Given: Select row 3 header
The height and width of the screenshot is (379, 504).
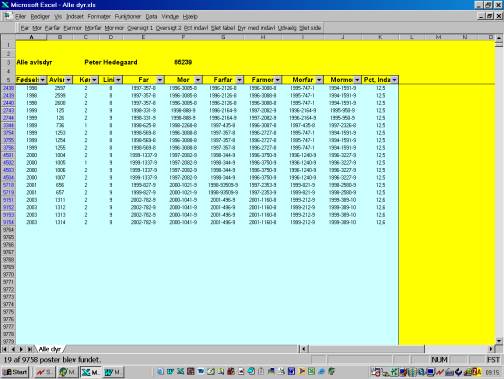Looking at the screenshot, I should (8, 62).
